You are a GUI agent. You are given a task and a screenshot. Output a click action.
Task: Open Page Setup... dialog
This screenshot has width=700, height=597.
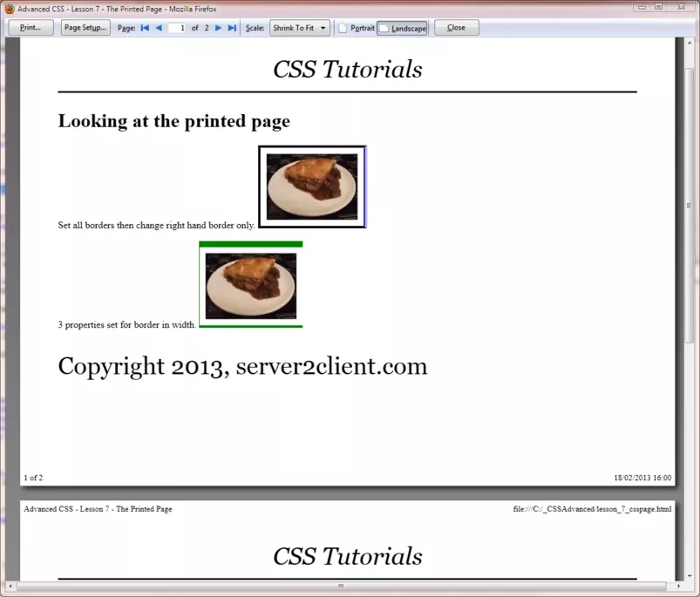pos(85,28)
